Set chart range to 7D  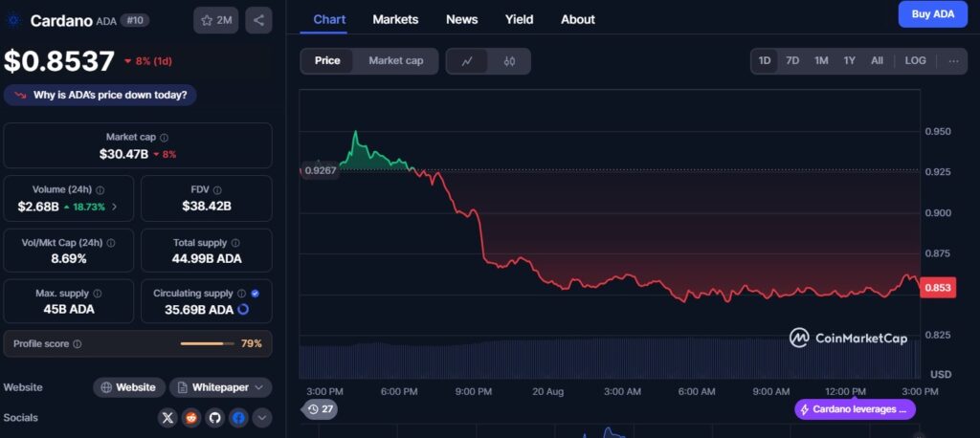tap(792, 60)
